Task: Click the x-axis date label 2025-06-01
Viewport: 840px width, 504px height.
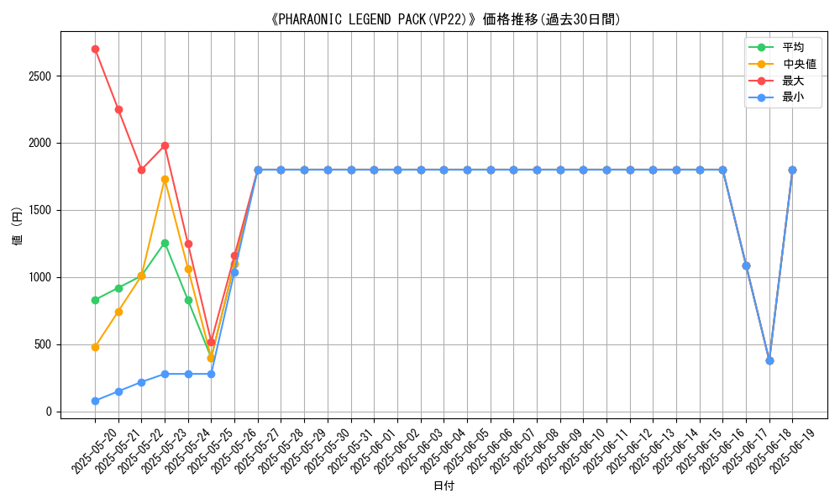Action: [374, 451]
